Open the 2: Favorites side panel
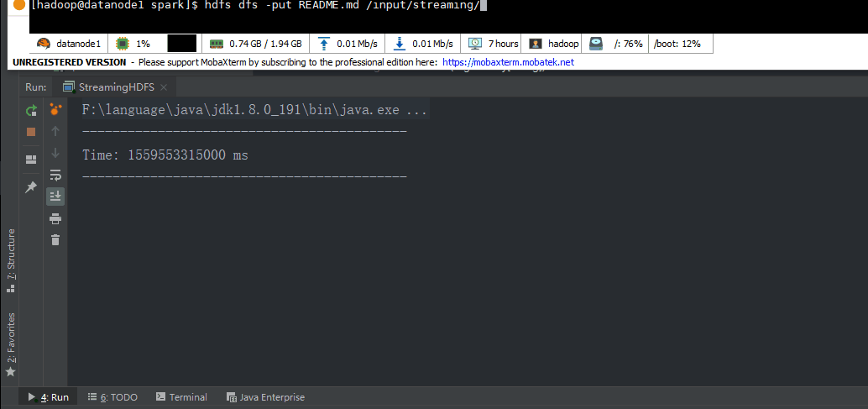Image resolution: width=868 pixels, height=409 pixels. point(11,344)
